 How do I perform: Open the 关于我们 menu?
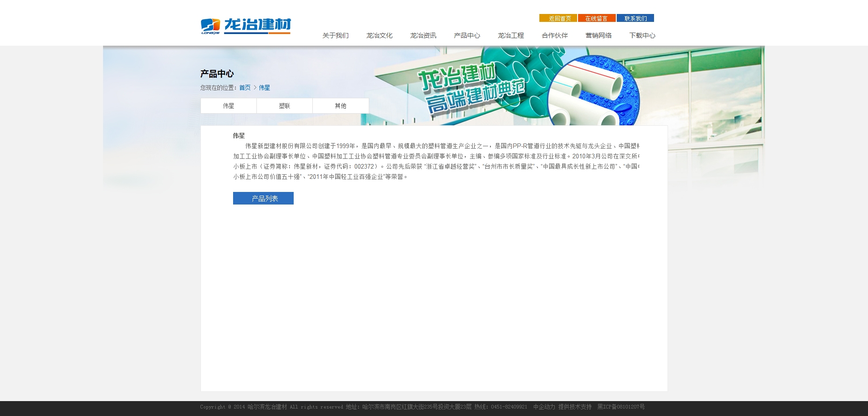(x=336, y=35)
